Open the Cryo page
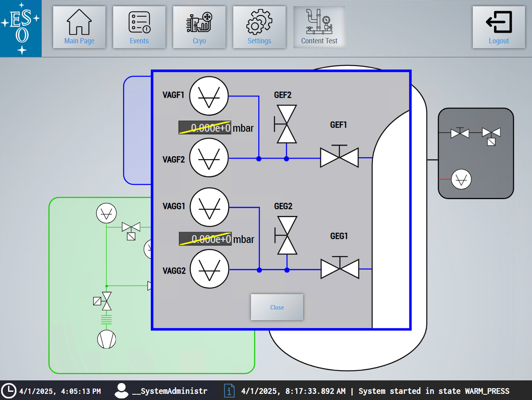This screenshot has width=532, height=400. click(199, 27)
